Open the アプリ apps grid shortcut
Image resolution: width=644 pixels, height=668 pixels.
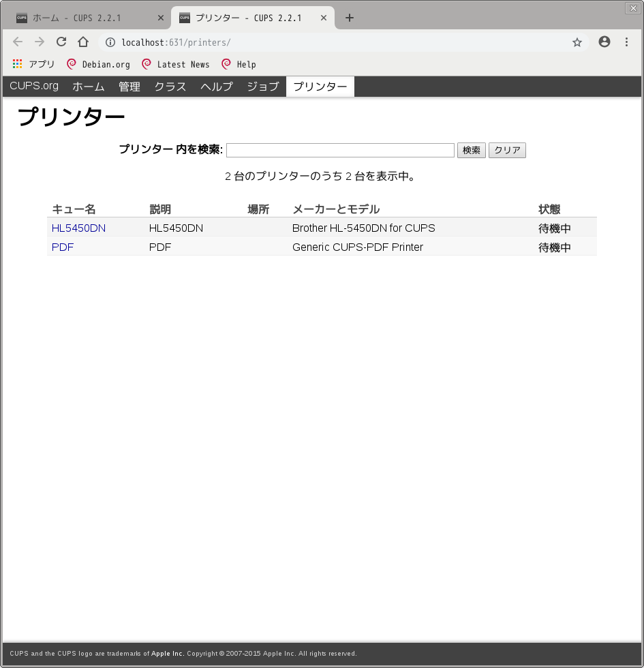tap(33, 64)
